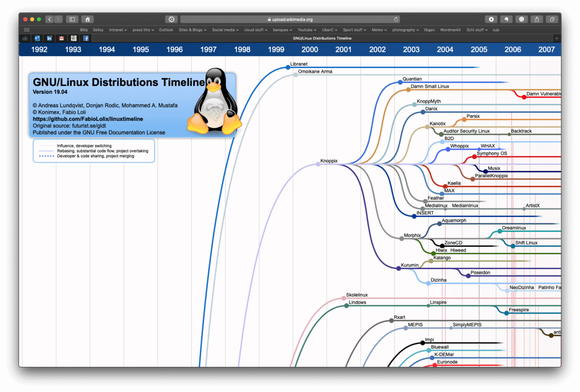Click the github.com/FabioLolix/linuxtimeline URL text

(x=88, y=119)
